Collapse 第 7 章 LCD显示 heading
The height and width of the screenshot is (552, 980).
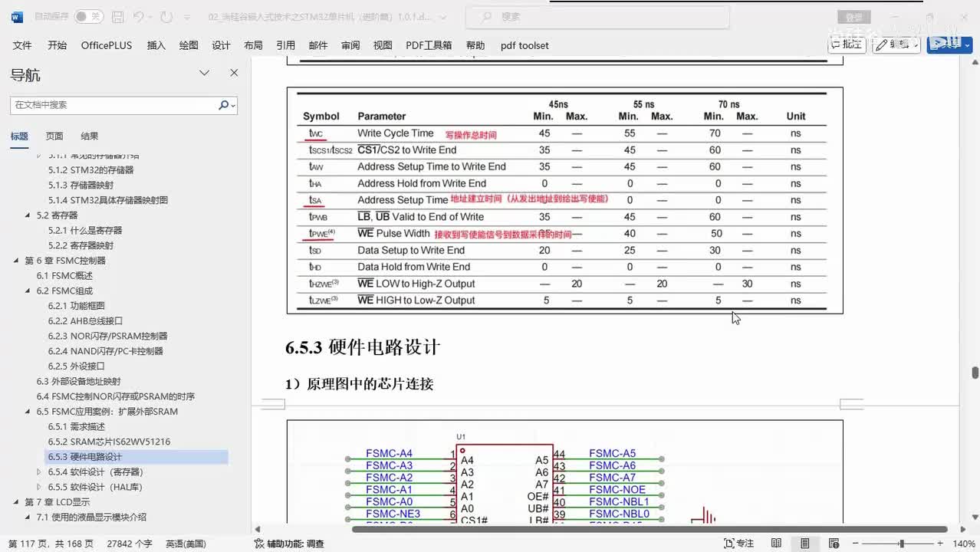16,502
